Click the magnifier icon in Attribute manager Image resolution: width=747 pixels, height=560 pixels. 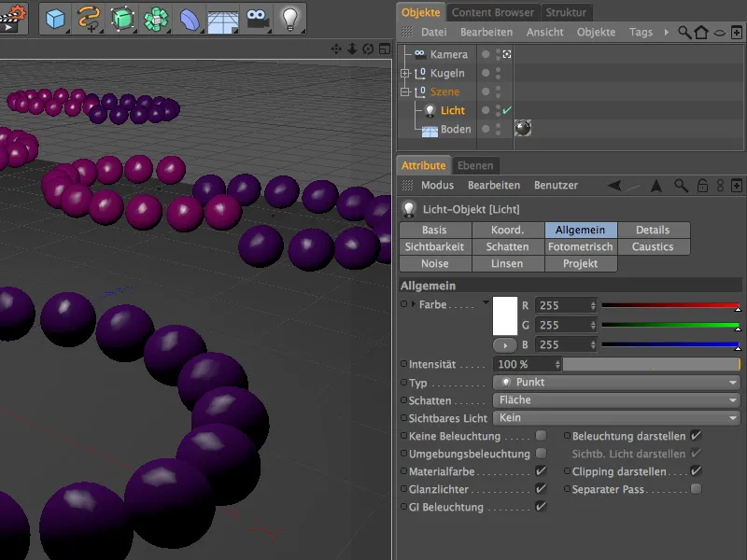(681, 185)
